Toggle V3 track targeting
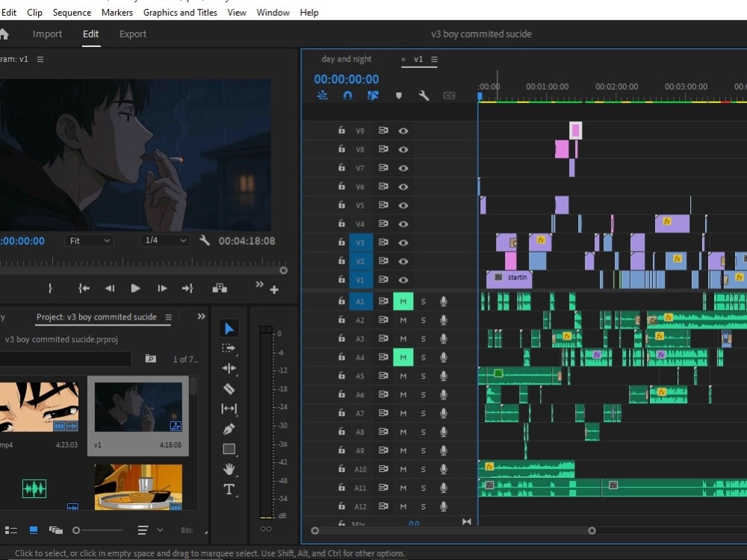Image resolution: width=747 pixels, height=560 pixels. tap(361, 243)
